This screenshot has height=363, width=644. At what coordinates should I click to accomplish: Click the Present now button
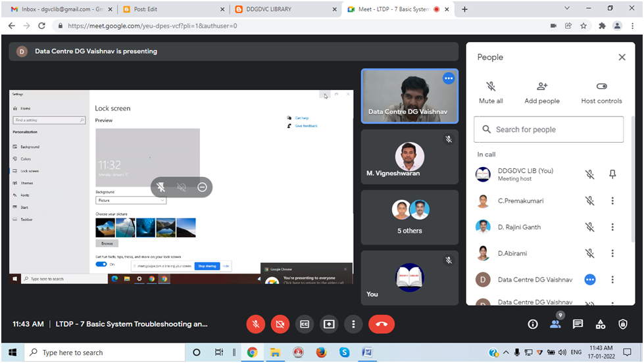tap(329, 324)
